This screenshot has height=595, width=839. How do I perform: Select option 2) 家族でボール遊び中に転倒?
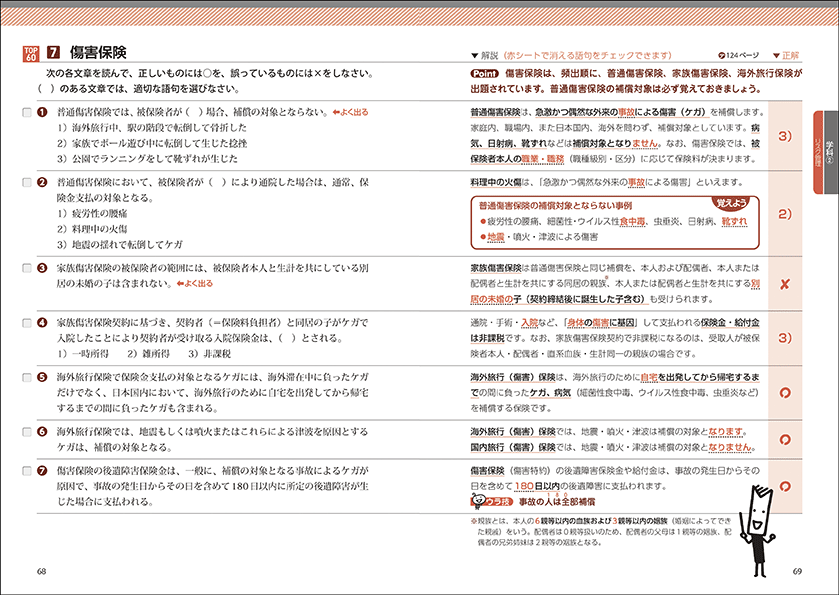(152, 143)
